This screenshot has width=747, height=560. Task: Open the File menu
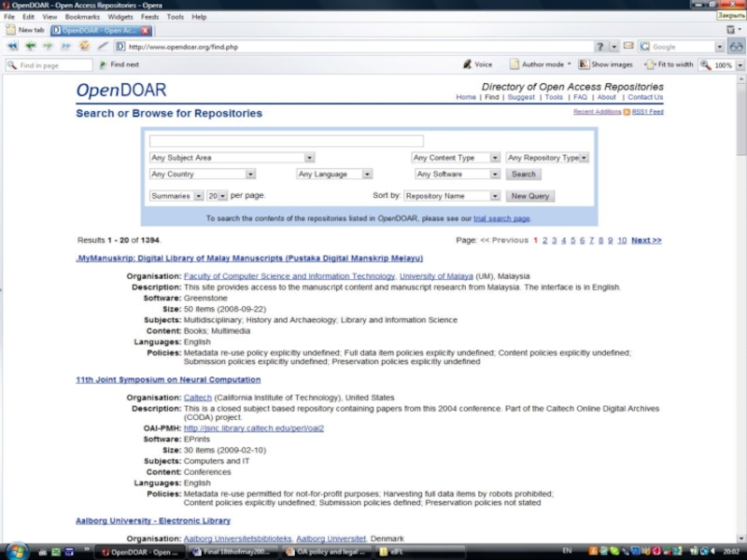click(9, 17)
